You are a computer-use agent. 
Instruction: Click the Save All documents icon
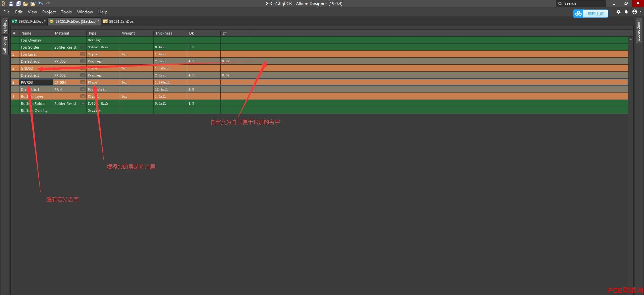point(18,3)
